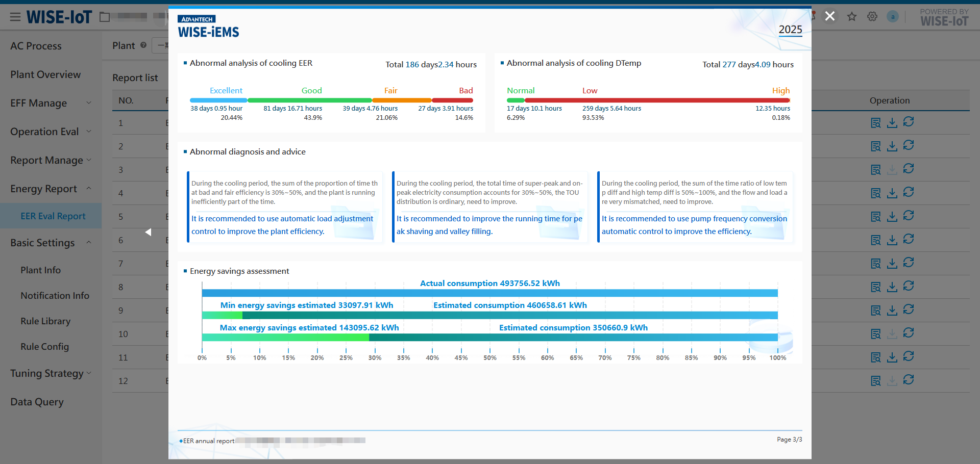Open the settings gear in top bar

tap(872, 17)
